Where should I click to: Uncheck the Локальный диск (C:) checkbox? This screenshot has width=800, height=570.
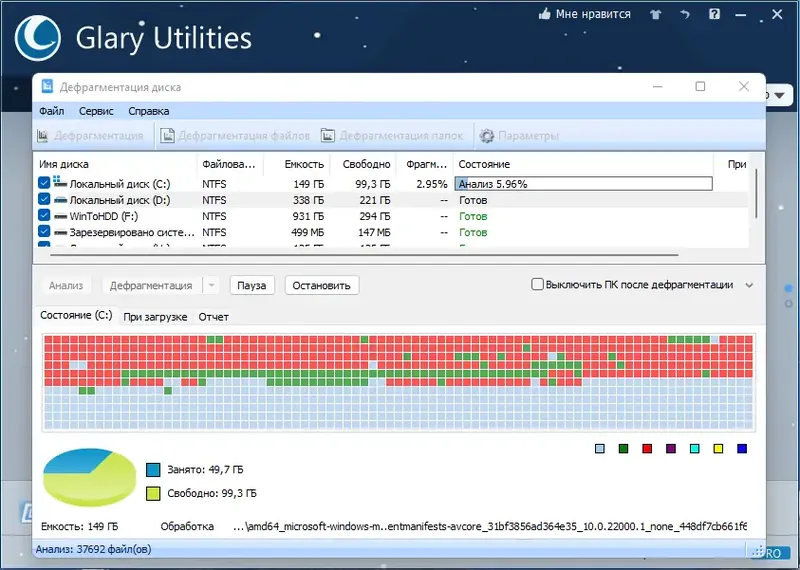[x=44, y=183]
